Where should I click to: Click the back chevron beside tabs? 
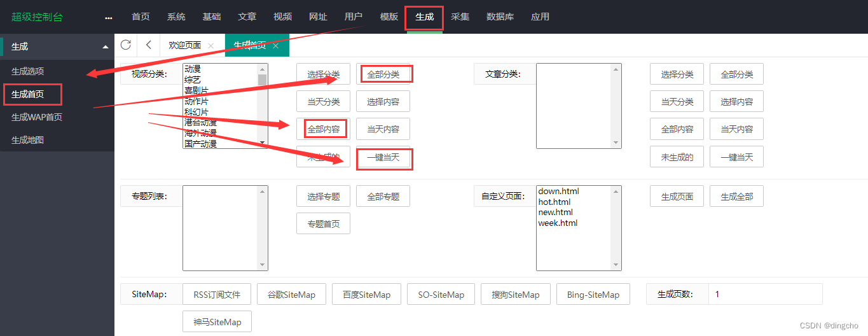tap(149, 45)
